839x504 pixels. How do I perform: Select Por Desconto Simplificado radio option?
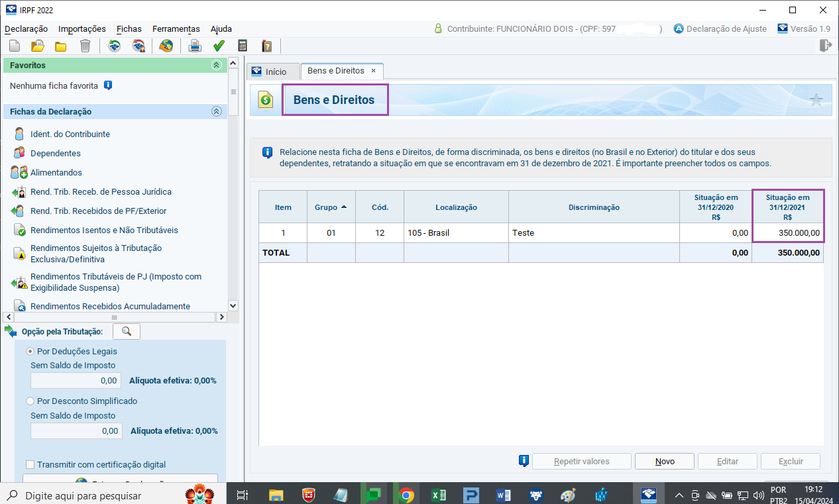coord(30,401)
